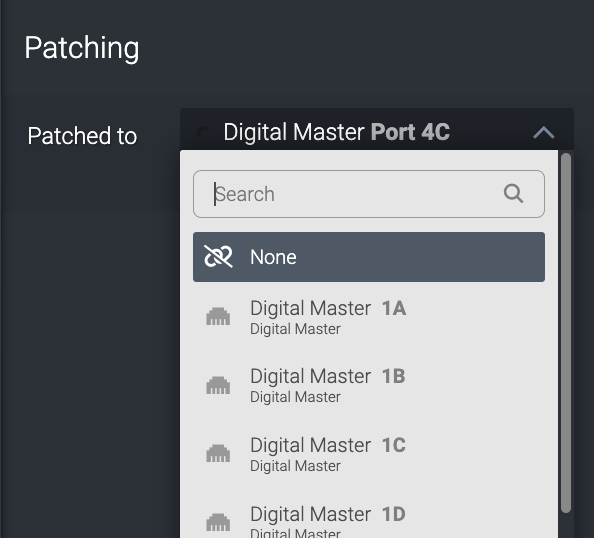Screen dimensions: 594x538
Task: Focus the Search input field
Action: (x=369, y=194)
